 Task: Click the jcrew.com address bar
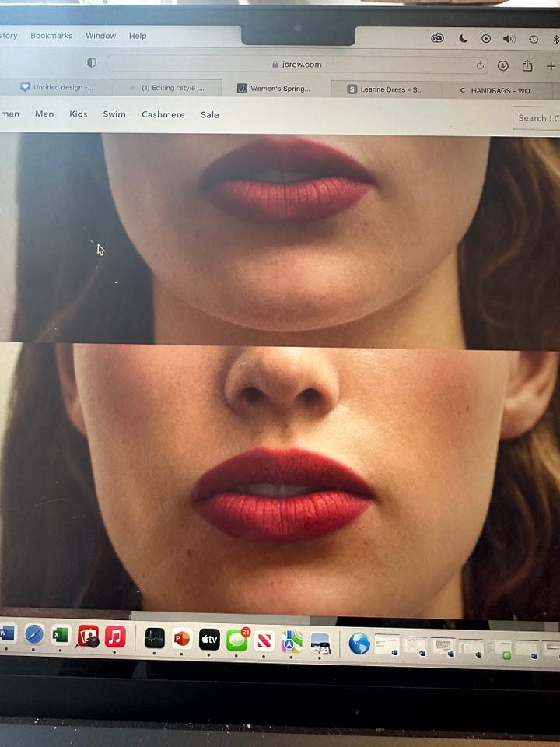297,65
